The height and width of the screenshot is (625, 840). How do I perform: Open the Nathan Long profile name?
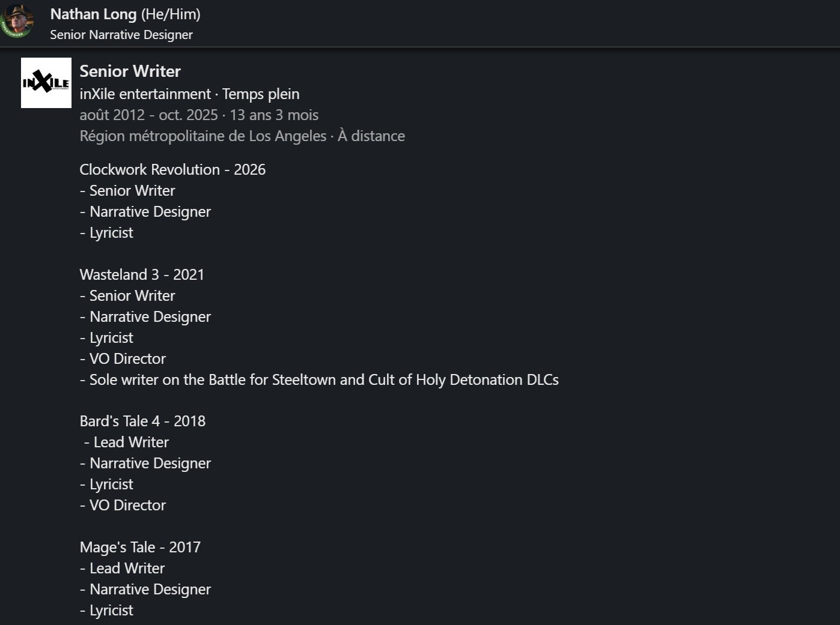93,14
